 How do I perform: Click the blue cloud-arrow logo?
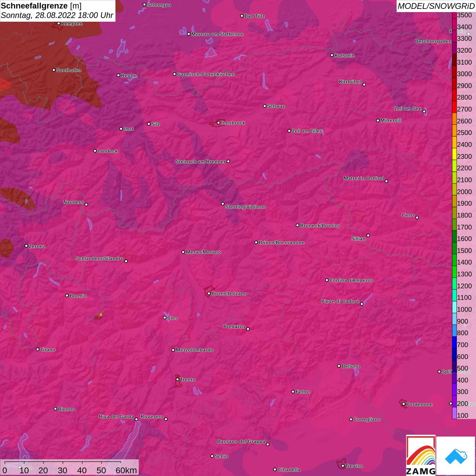coord(456,456)
